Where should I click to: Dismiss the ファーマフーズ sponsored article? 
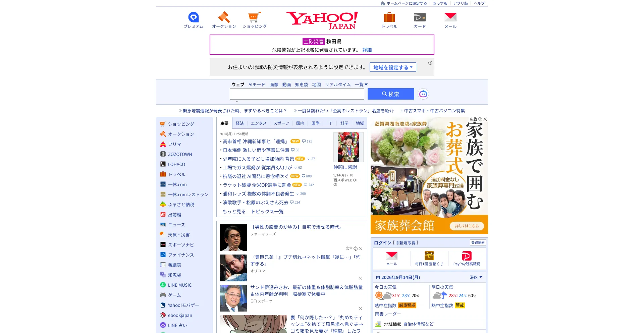click(361, 248)
